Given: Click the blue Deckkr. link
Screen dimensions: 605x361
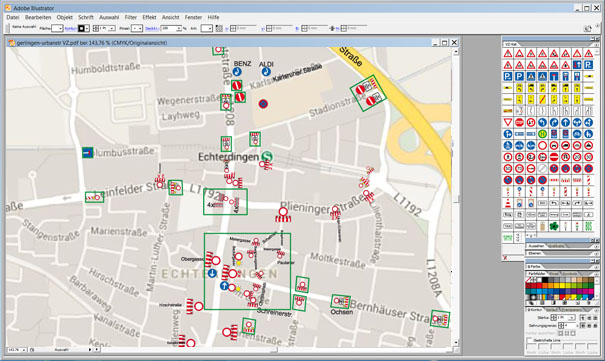Looking at the screenshot, I should 151,28.
